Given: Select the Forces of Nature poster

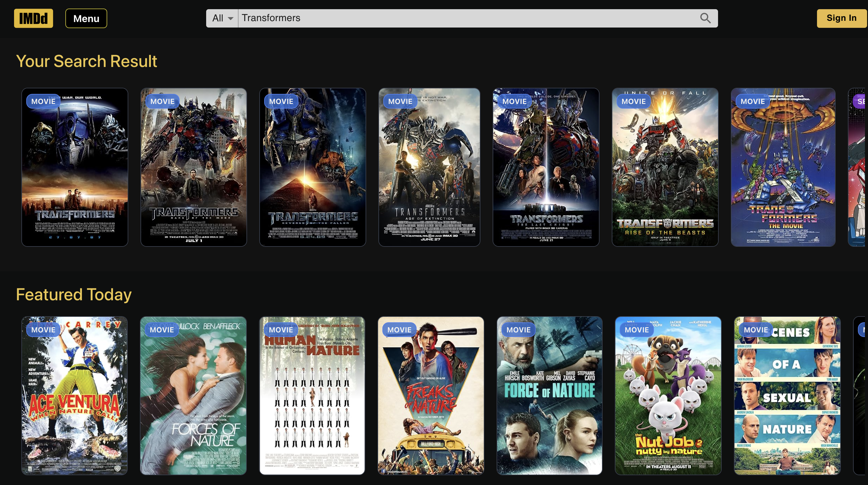Looking at the screenshot, I should click(x=193, y=396).
